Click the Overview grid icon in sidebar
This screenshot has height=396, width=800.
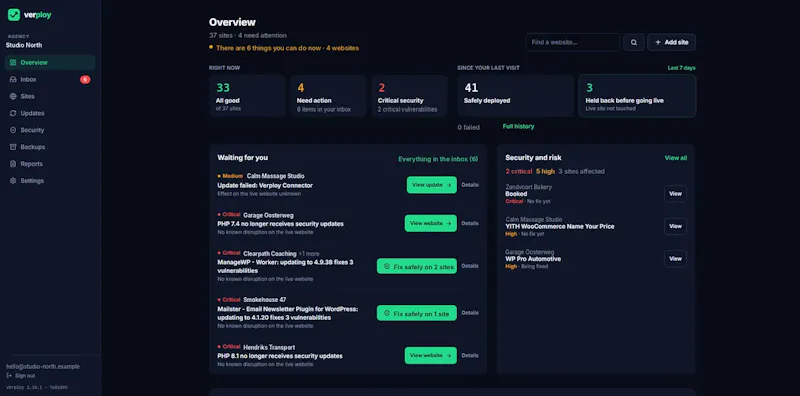tap(13, 63)
